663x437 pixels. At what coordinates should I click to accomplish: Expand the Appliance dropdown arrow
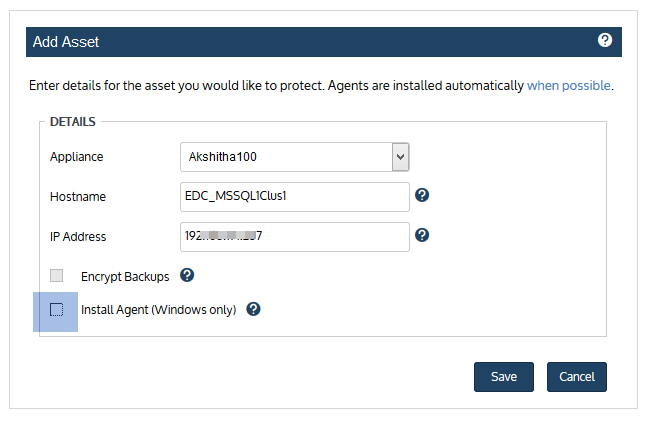[x=400, y=157]
